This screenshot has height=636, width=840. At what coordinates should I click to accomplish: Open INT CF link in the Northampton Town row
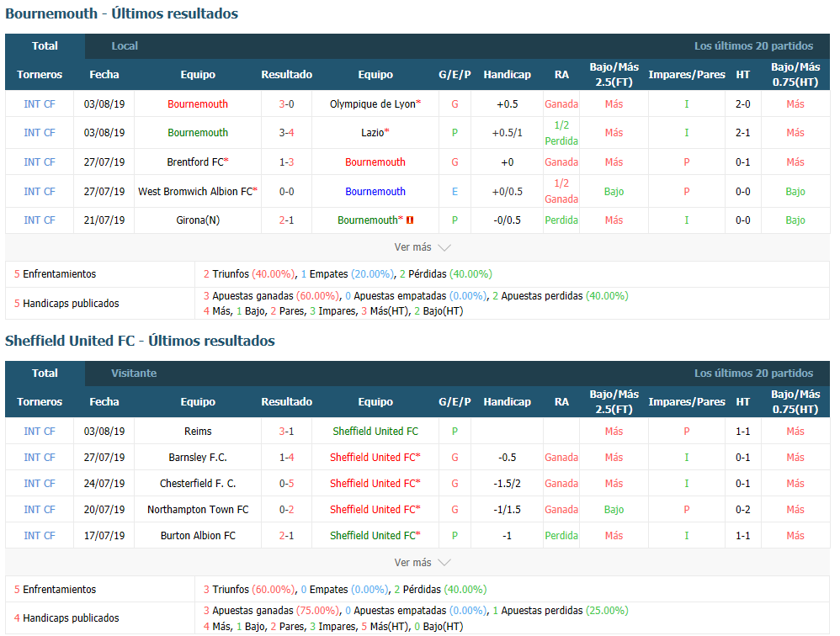tap(39, 510)
